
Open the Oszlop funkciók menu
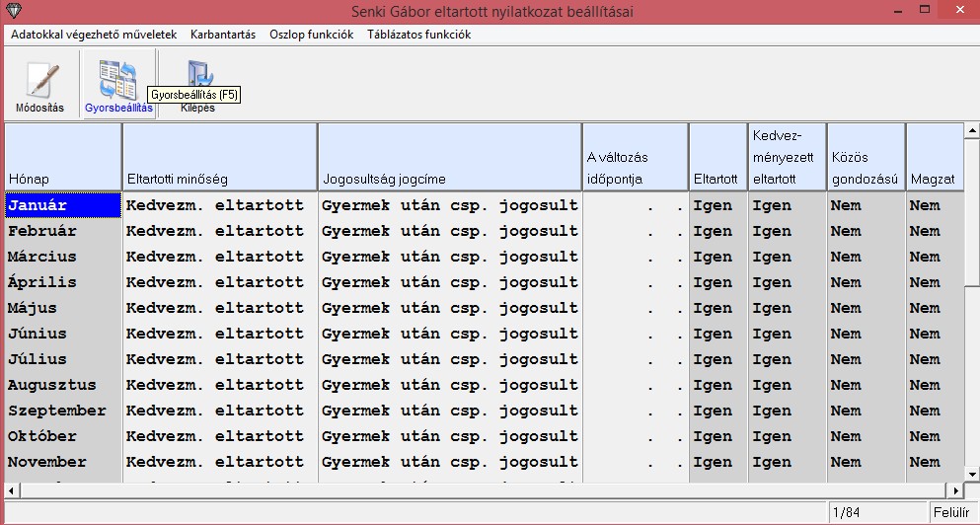point(311,35)
